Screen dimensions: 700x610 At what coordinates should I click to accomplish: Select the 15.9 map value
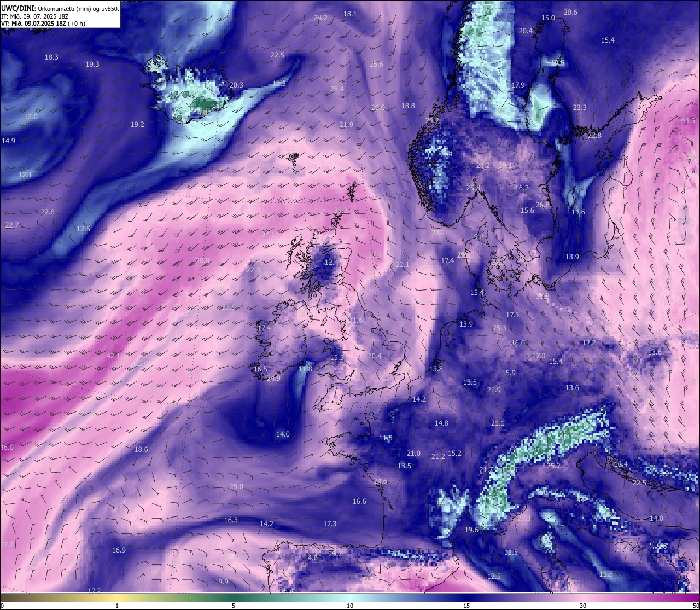point(509,373)
